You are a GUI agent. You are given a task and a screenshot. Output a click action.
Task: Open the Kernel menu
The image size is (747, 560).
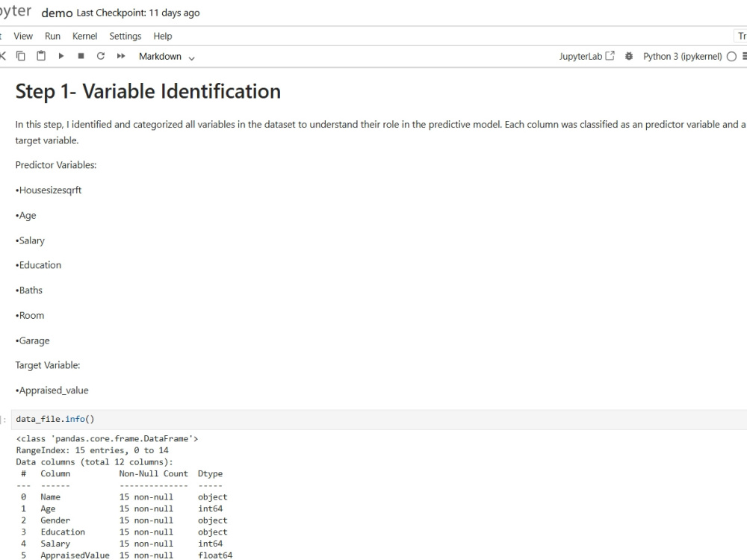(85, 36)
